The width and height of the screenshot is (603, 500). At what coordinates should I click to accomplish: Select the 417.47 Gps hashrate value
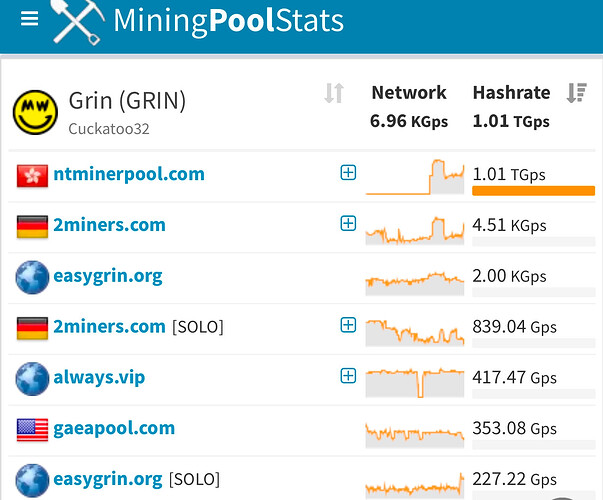point(515,378)
